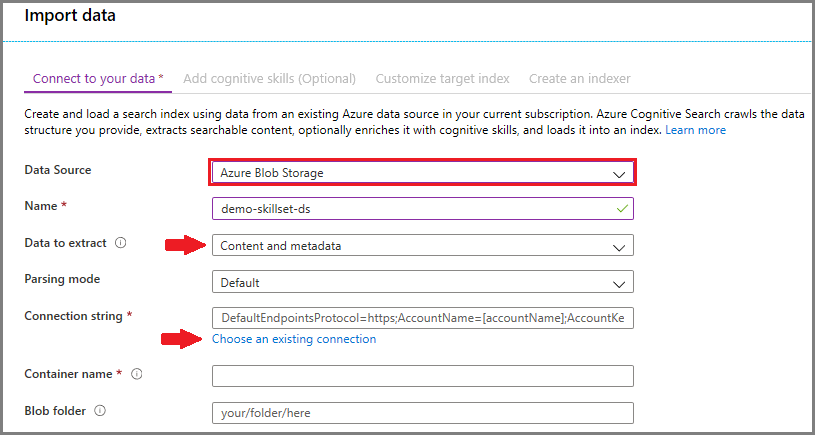This screenshot has width=815, height=435.
Task: Click the Data to extract chevron arrow
Action: 620,246
